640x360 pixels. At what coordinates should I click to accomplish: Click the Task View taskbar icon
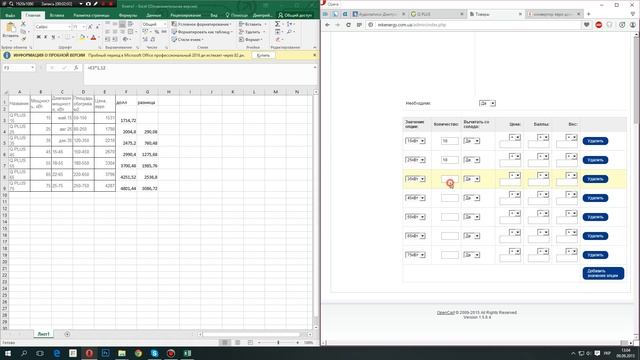click(40, 353)
